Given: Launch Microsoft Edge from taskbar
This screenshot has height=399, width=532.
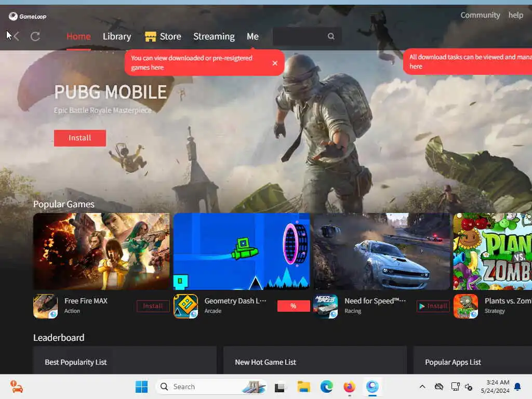Looking at the screenshot, I should pyautogui.click(x=326, y=387).
